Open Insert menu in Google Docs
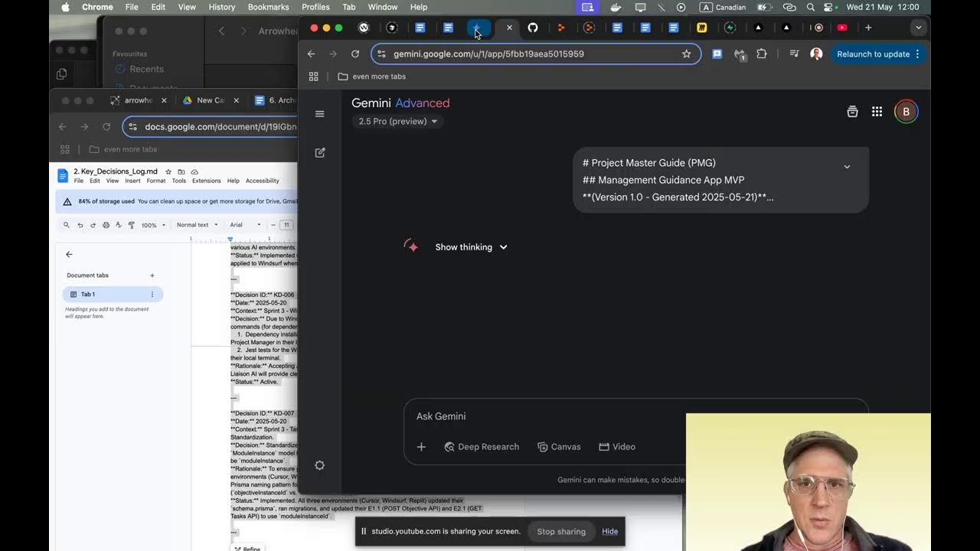 pos(132,181)
